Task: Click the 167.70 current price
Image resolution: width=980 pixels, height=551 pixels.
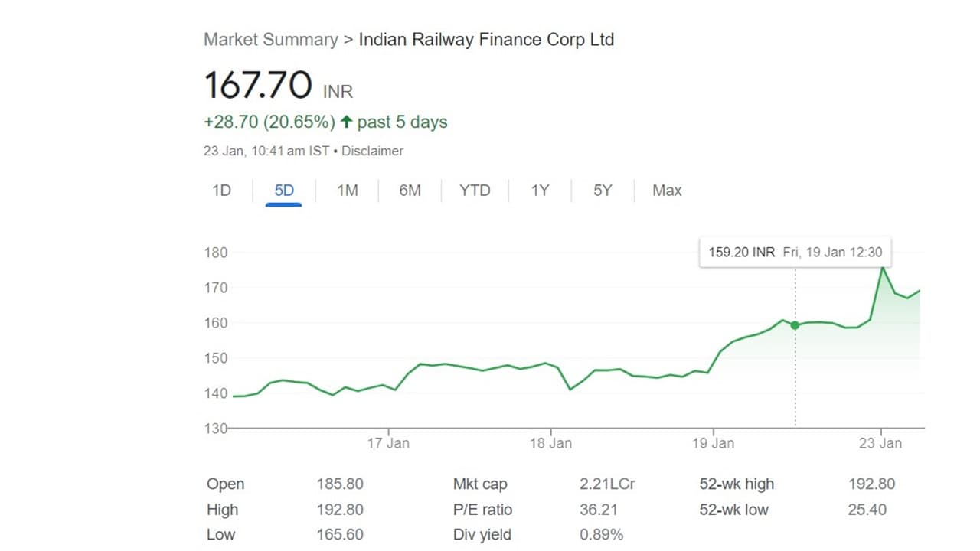Action: click(x=258, y=85)
